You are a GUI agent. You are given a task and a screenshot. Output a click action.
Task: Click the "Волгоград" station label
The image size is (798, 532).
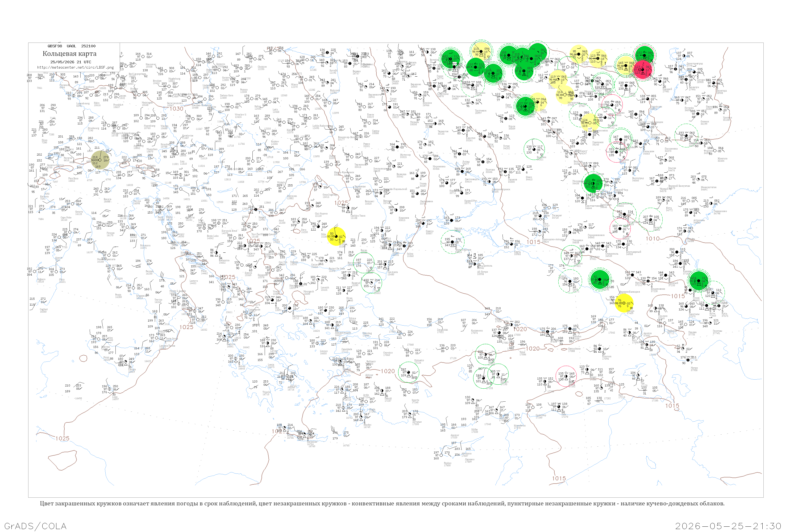coord(638,178)
